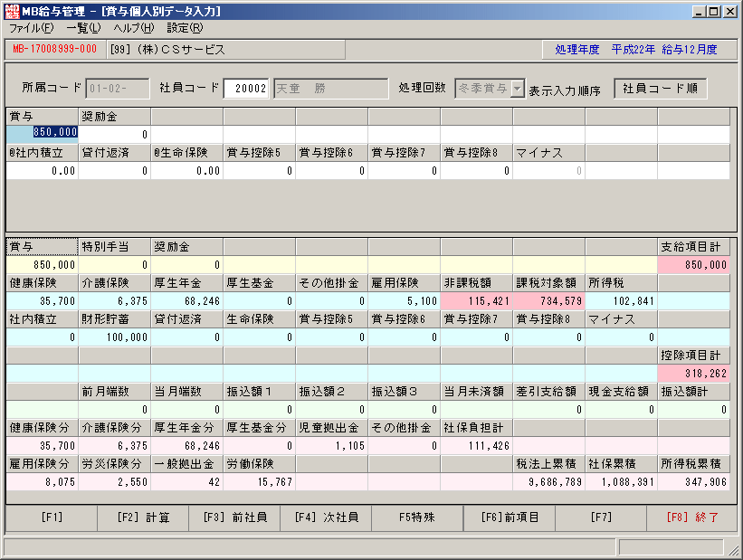
Task: Click the 奨励金 input cell in upper grid
Action: (x=115, y=134)
